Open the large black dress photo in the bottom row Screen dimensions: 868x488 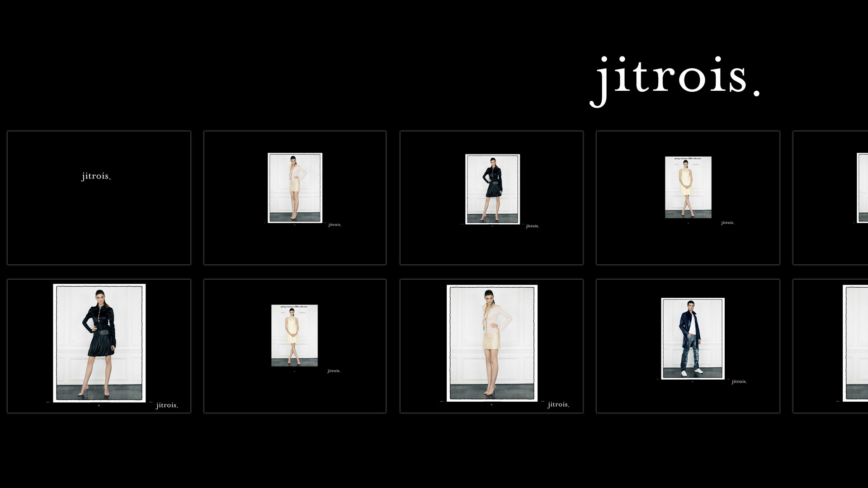tap(99, 343)
